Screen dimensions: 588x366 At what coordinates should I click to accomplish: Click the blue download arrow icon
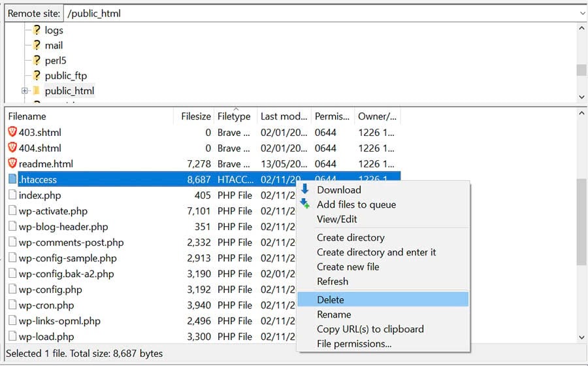pos(304,190)
